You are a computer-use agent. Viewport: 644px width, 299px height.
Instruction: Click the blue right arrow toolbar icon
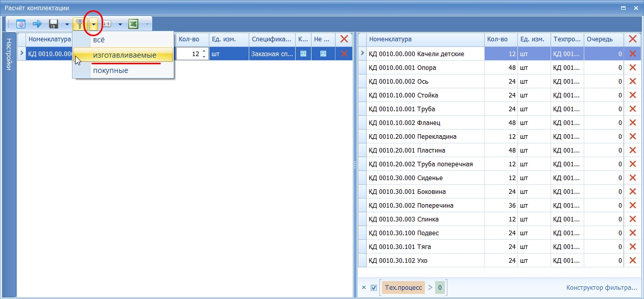[x=37, y=24]
